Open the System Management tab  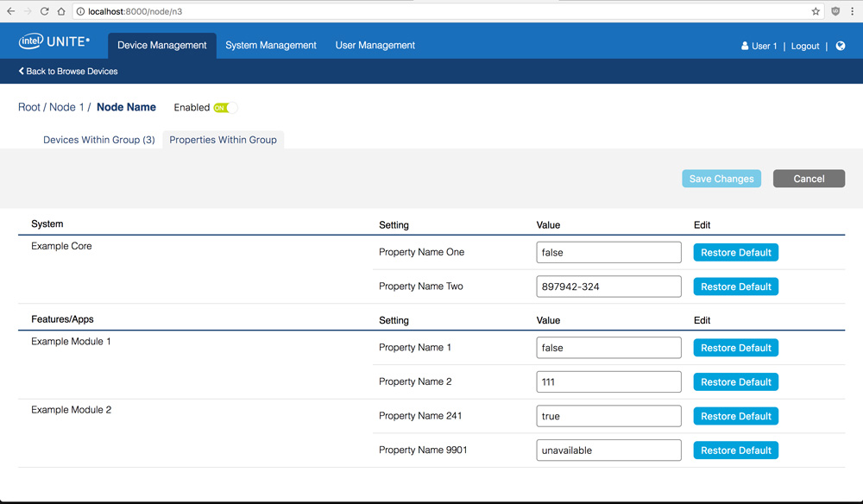click(x=271, y=45)
